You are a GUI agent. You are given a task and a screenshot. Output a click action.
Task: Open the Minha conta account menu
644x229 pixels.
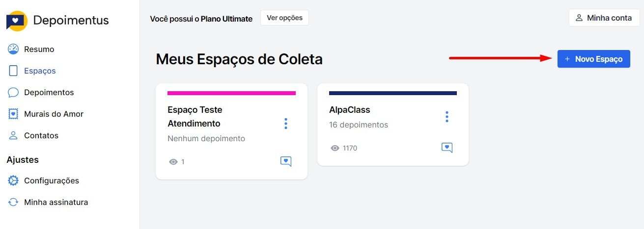[x=604, y=18]
